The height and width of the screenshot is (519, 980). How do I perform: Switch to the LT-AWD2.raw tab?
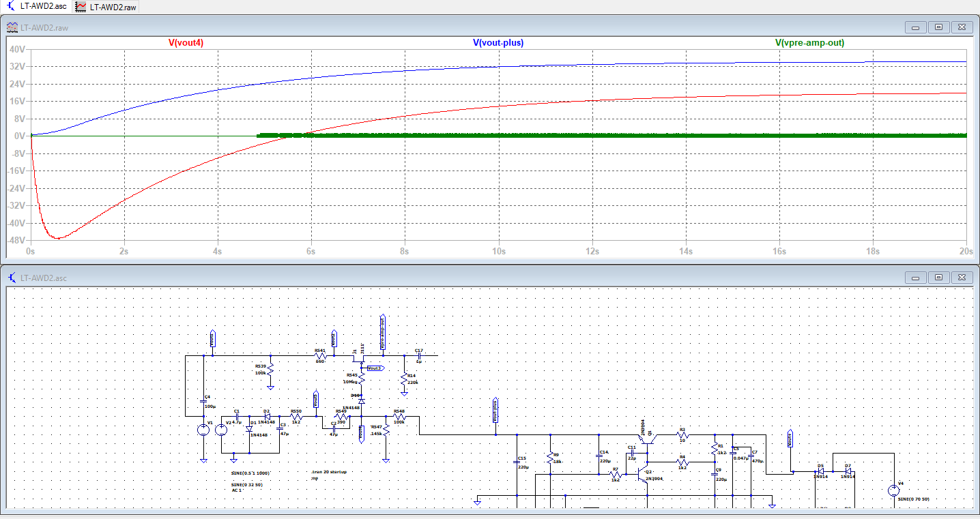(x=106, y=5)
